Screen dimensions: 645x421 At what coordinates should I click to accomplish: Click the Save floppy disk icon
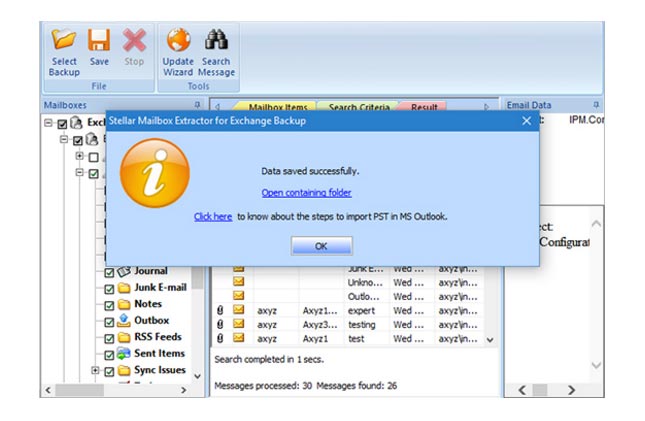click(99, 40)
